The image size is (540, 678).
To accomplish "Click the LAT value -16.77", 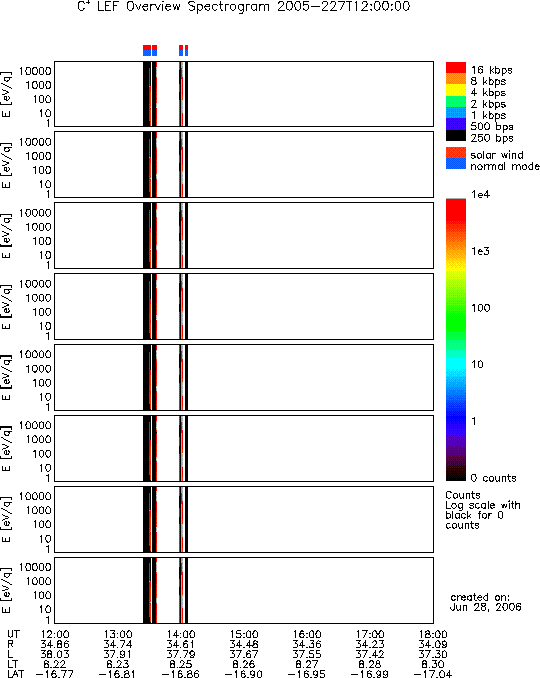I will (54, 674).
